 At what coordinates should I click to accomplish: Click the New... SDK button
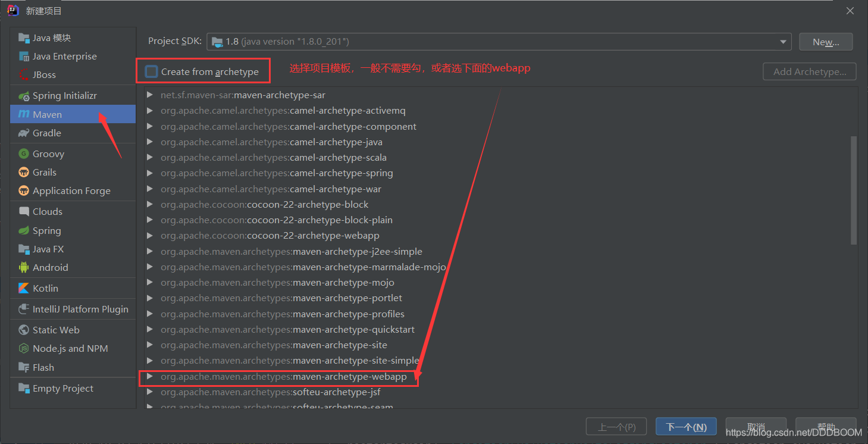(826, 42)
